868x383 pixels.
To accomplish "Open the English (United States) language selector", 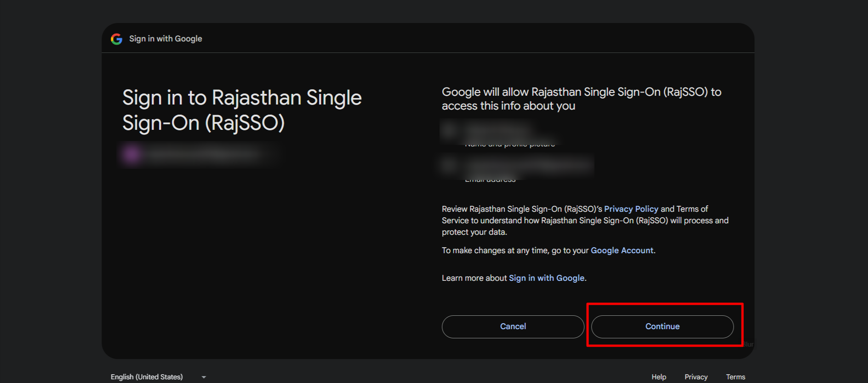I will tap(147, 377).
